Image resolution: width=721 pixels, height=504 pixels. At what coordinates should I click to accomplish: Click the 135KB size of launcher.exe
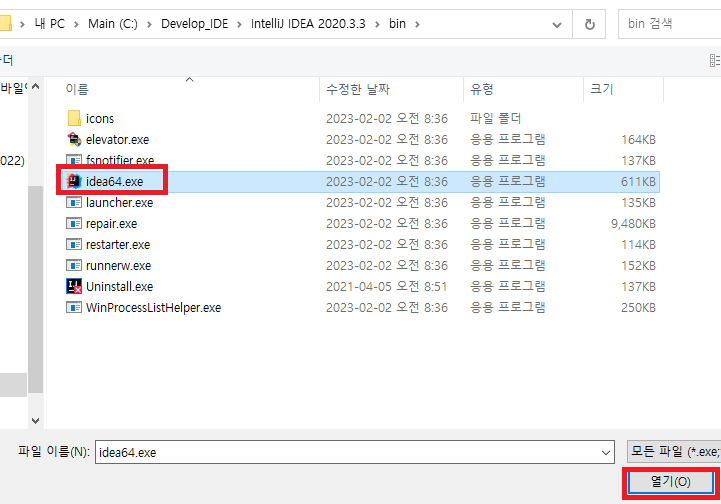(638, 203)
